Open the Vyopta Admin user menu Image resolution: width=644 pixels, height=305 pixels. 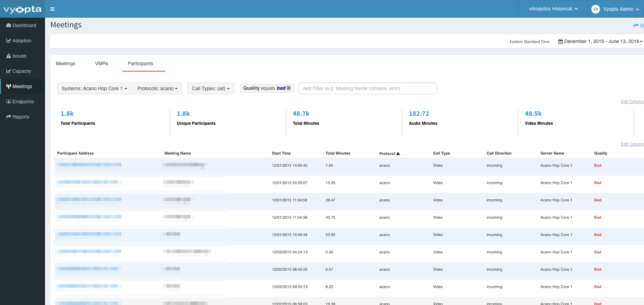click(x=621, y=9)
